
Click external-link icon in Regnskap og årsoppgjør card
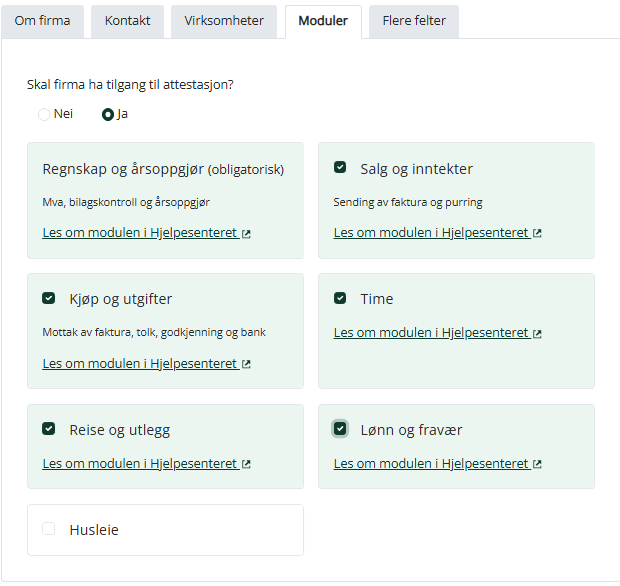(246, 234)
